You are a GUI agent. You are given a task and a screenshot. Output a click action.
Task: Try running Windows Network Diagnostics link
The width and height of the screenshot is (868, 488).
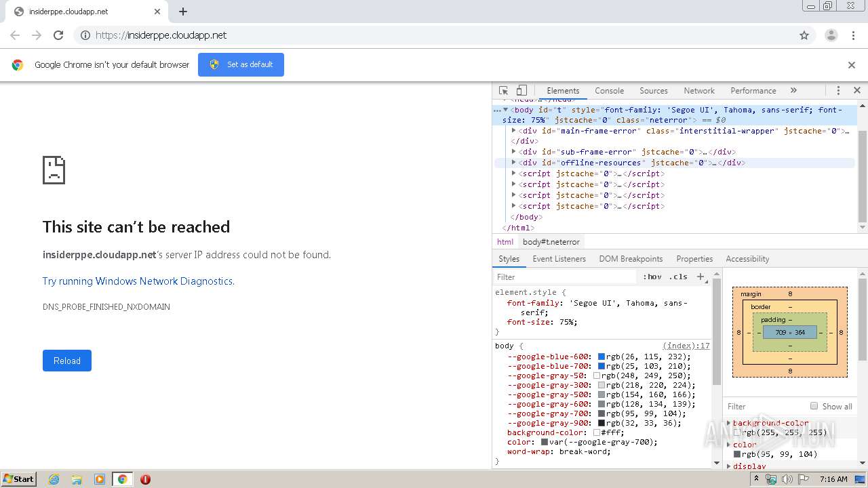pyautogui.click(x=138, y=281)
